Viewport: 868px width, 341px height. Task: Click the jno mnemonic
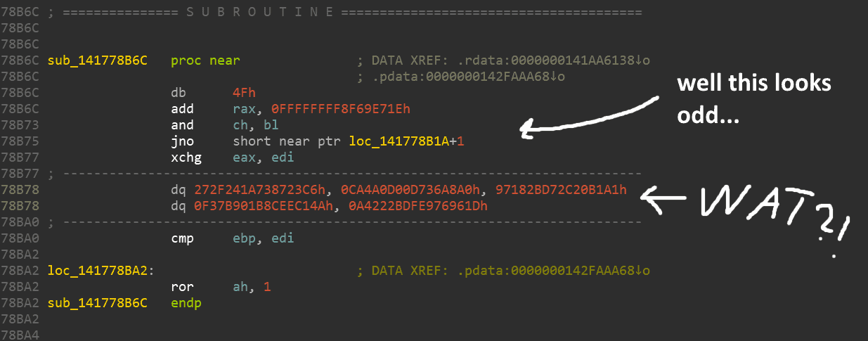click(181, 141)
